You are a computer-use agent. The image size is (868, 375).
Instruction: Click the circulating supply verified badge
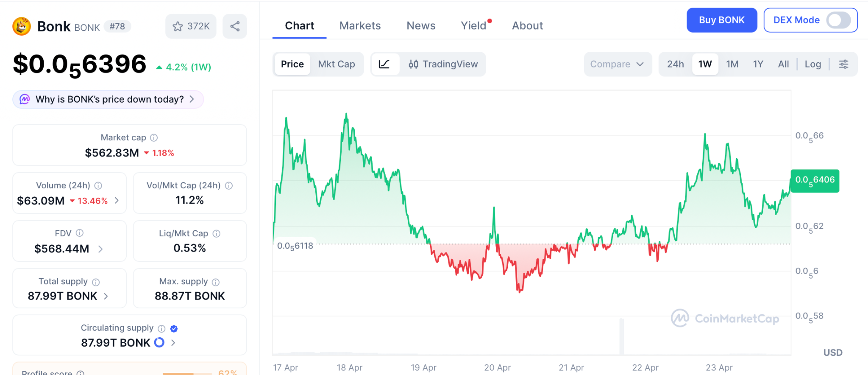(174, 328)
